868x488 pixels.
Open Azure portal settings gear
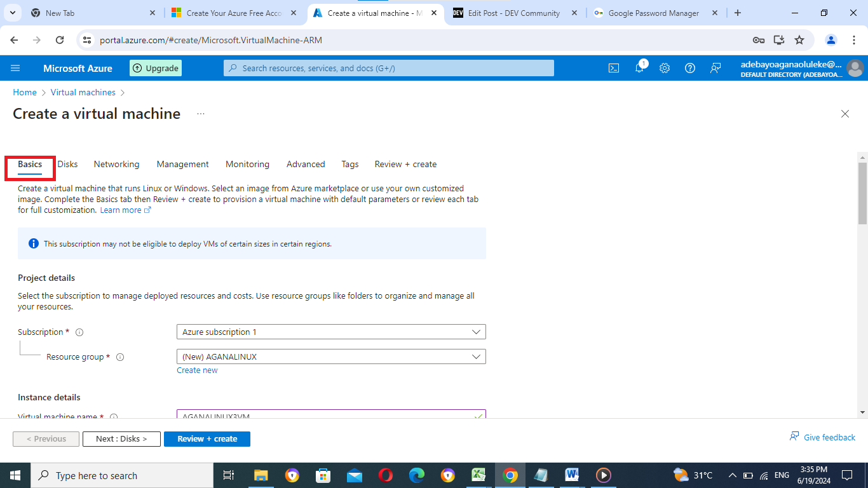pos(665,68)
